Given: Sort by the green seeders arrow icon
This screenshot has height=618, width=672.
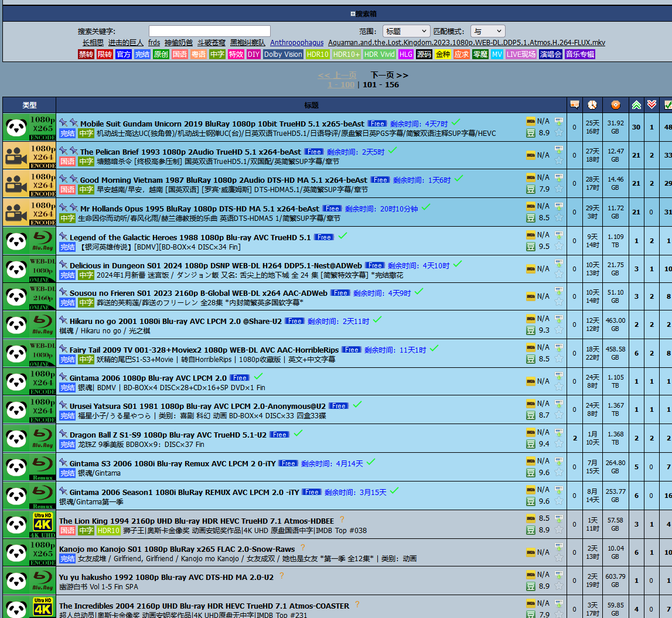Looking at the screenshot, I should click(636, 105).
